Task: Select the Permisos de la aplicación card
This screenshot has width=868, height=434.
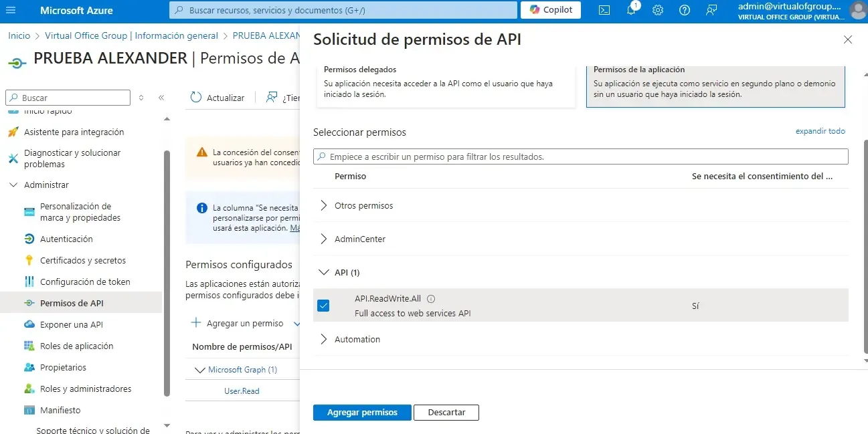Action: 715,85
